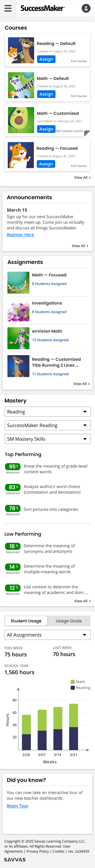Screen dimensions: 95x868
Task: Open the Investigations assignment thumbnail
Action: [x=18, y=310]
